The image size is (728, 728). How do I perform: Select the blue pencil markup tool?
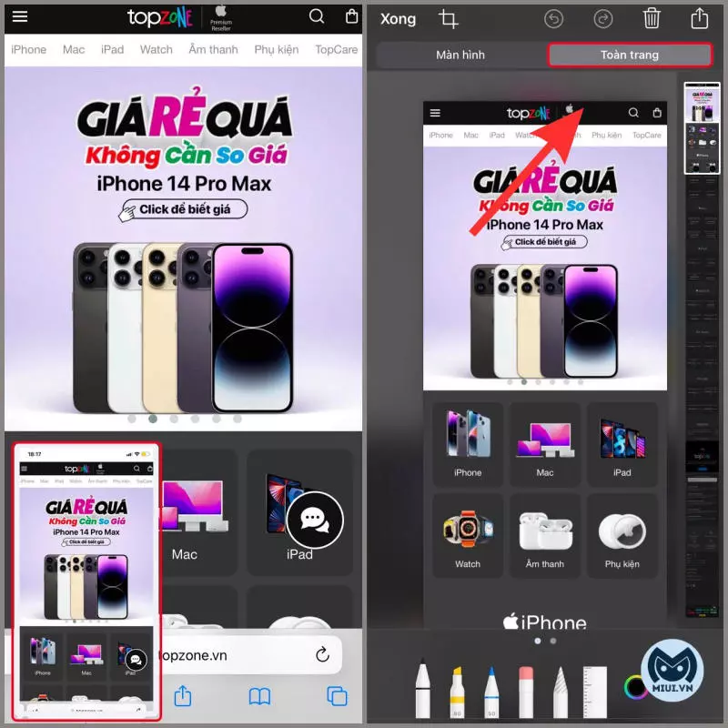coord(491,692)
